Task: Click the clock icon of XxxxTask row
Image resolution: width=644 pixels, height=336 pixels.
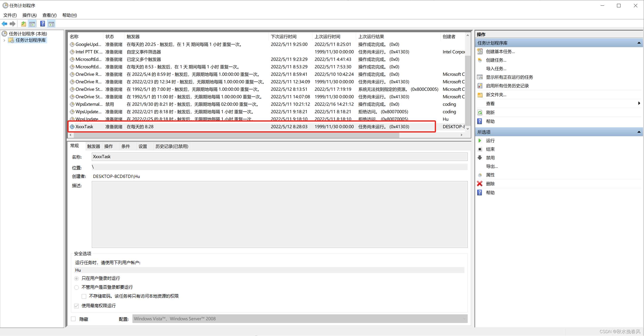Action: pos(72,127)
